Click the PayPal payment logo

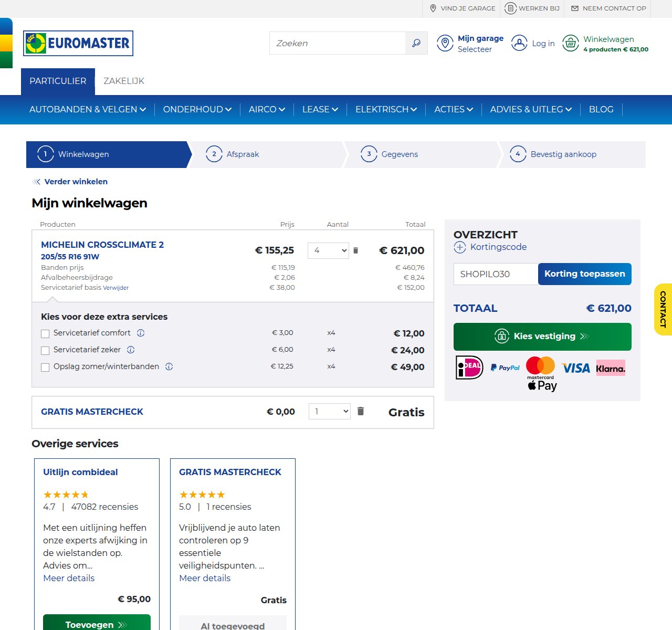click(505, 367)
